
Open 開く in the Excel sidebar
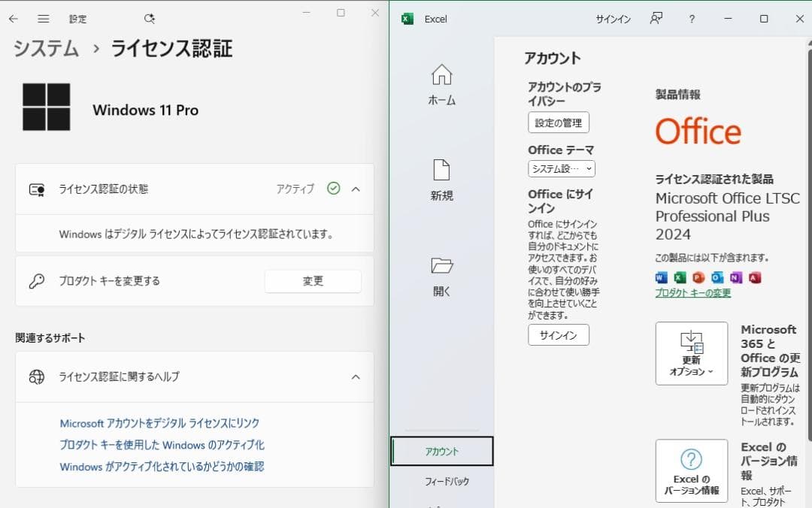tap(441, 272)
